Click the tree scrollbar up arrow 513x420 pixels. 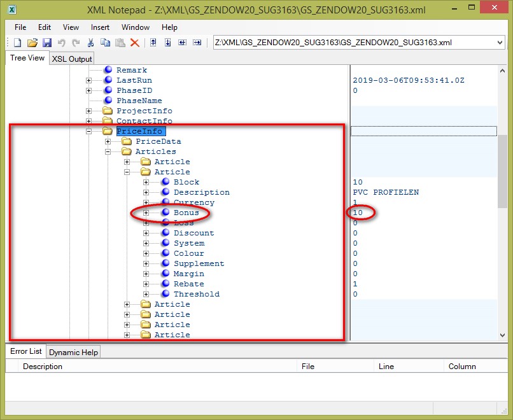503,71
